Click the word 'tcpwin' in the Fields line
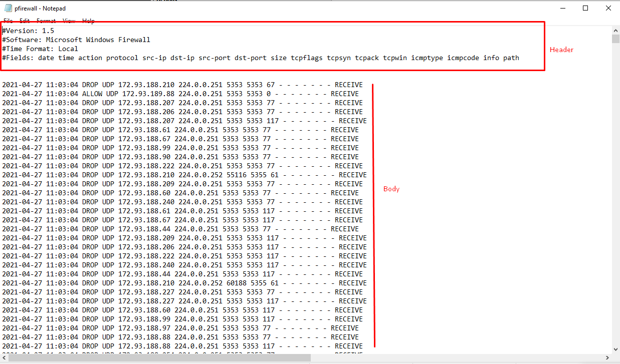This screenshot has height=364, width=620. click(395, 58)
